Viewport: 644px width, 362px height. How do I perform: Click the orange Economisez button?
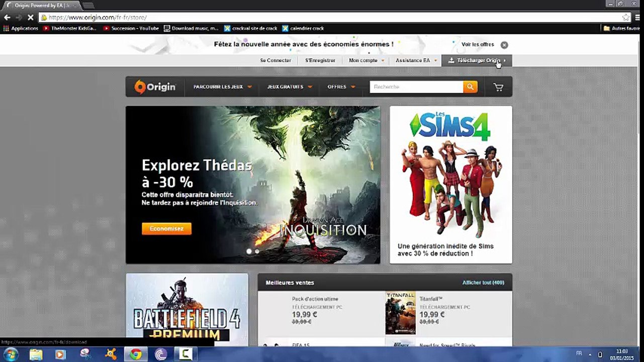point(166,229)
